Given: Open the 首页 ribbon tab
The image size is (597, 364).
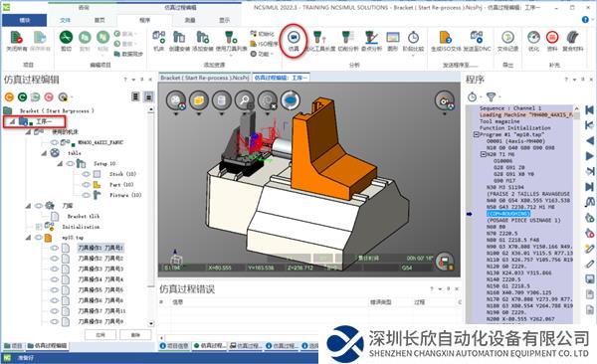Looking at the screenshot, I should point(99,20).
